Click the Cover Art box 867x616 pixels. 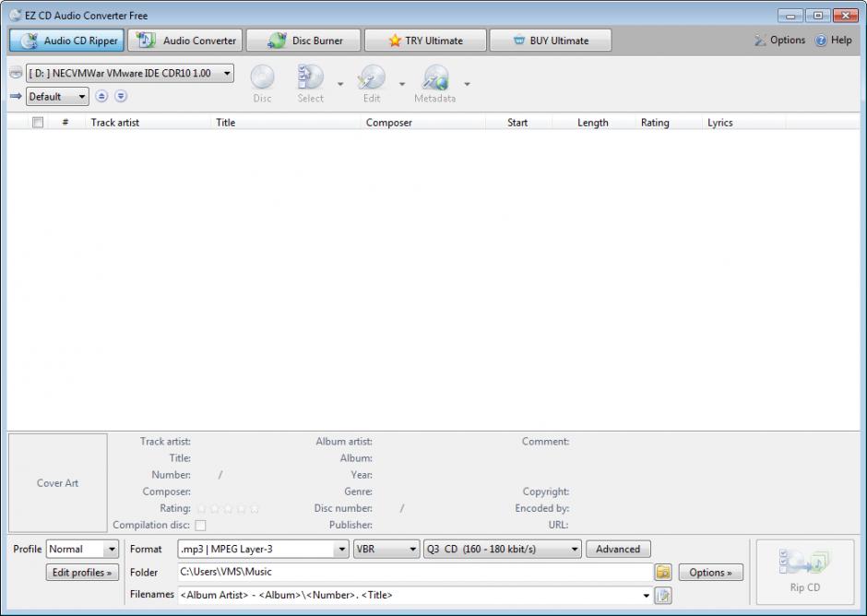click(57, 482)
